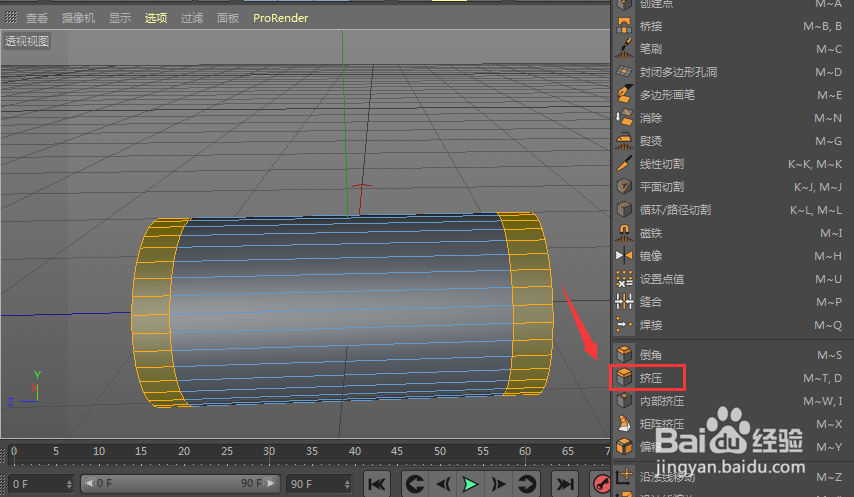The height and width of the screenshot is (497, 854).
Task: Go to the start of the animation
Action: (x=376, y=483)
